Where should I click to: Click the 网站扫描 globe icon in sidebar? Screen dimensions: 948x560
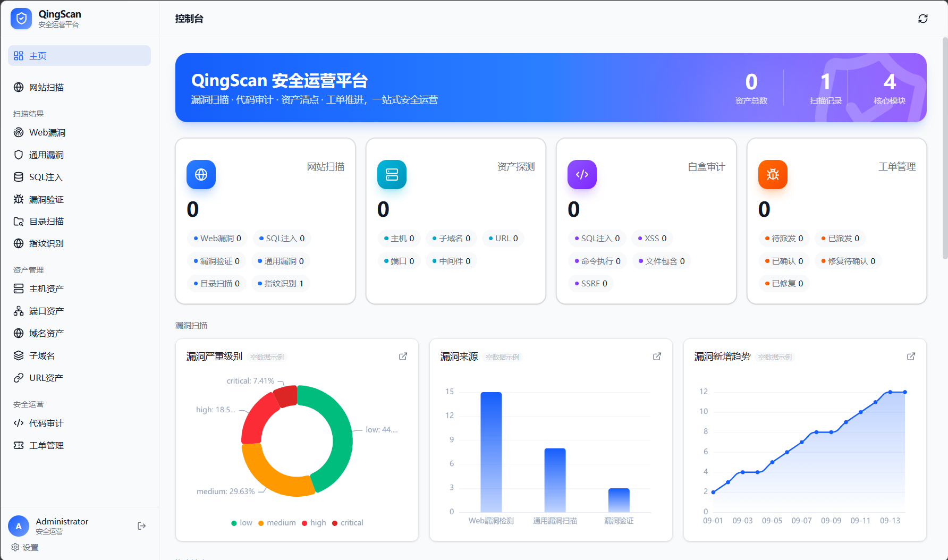click(x=19, y=87)
